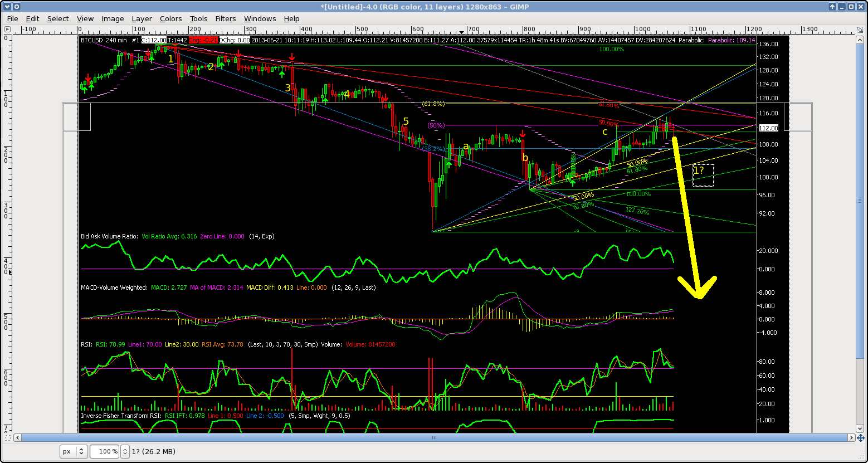
Task: Open the Filters menu
Action: (225, 18)
